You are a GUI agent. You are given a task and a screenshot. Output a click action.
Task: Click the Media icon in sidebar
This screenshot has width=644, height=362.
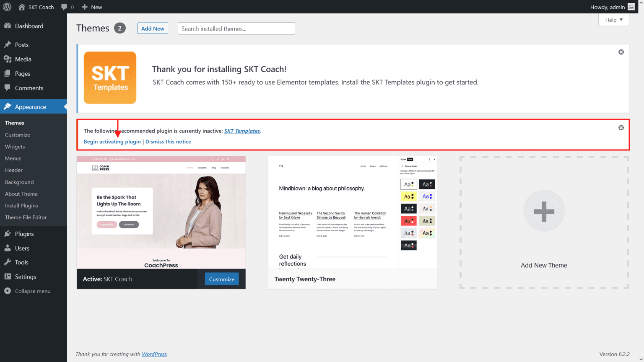(x=8, y=59)
